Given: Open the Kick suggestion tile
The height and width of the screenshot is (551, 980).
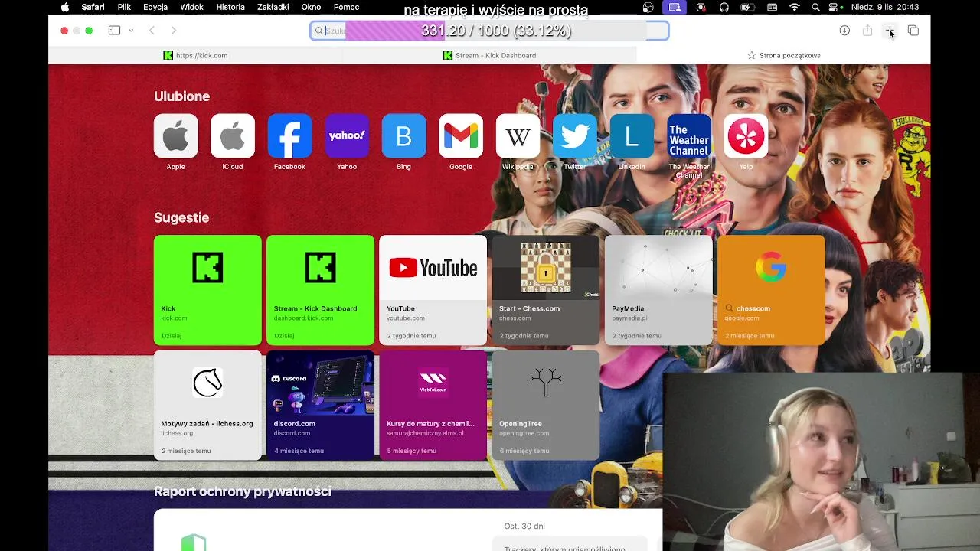Looking at the screenshot, I should [207, 290].
